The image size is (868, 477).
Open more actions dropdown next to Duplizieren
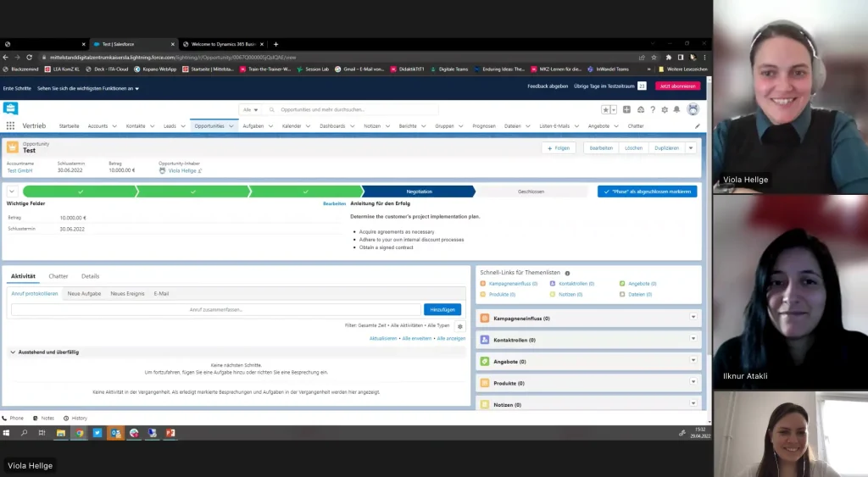(x=691, y=147)
